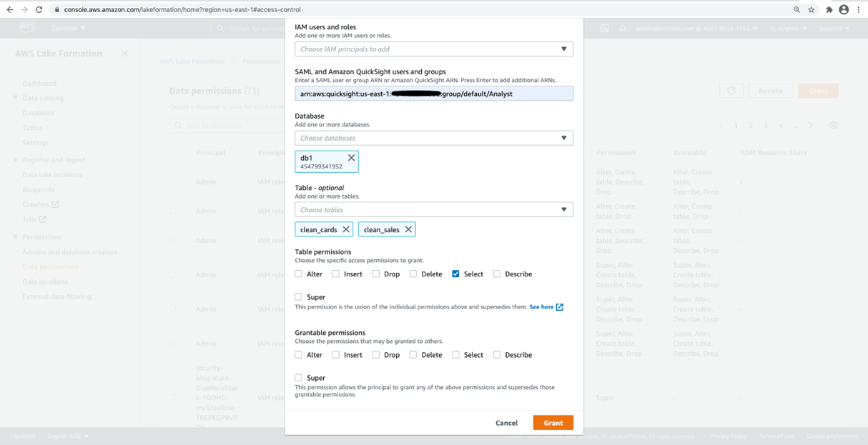The height and width of the screenshot is (445, 868).
Task: Check the Super table permission
Action: 299,296
